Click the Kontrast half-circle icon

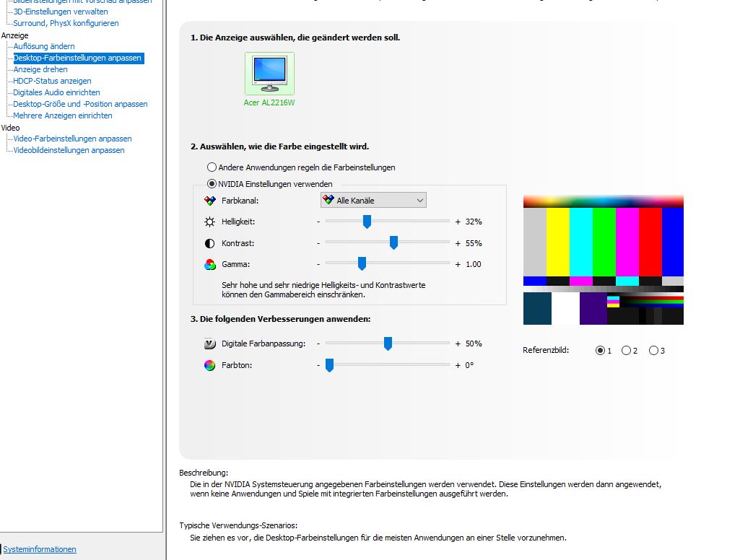tap(209, 243)
